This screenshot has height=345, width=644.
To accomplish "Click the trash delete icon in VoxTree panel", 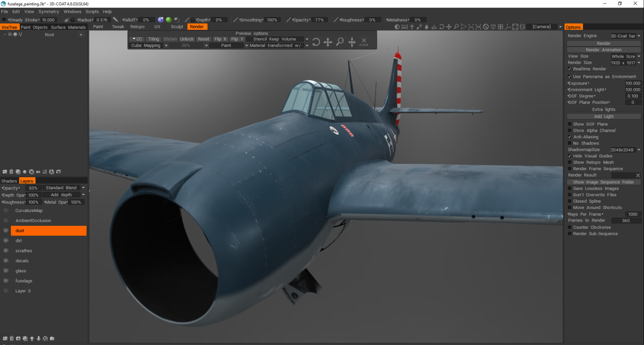I will tap(11, 172).
